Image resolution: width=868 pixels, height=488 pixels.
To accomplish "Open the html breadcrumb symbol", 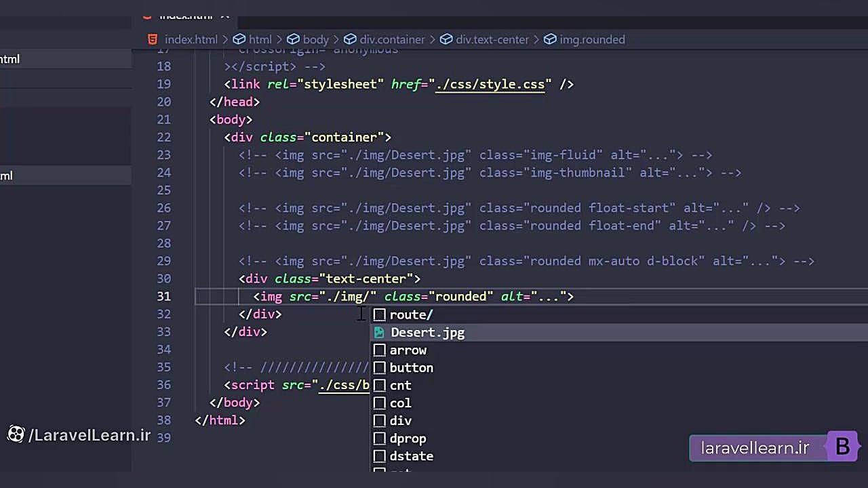I will click(252, 39).
